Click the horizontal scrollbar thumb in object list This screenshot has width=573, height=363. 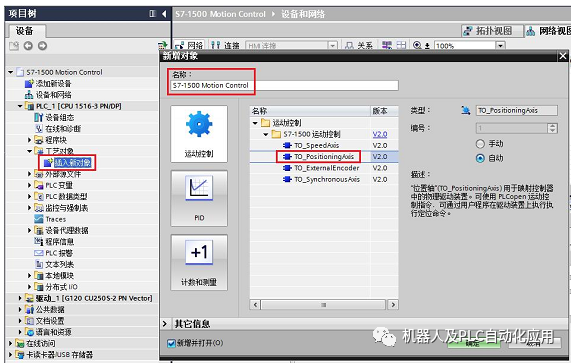323,305
